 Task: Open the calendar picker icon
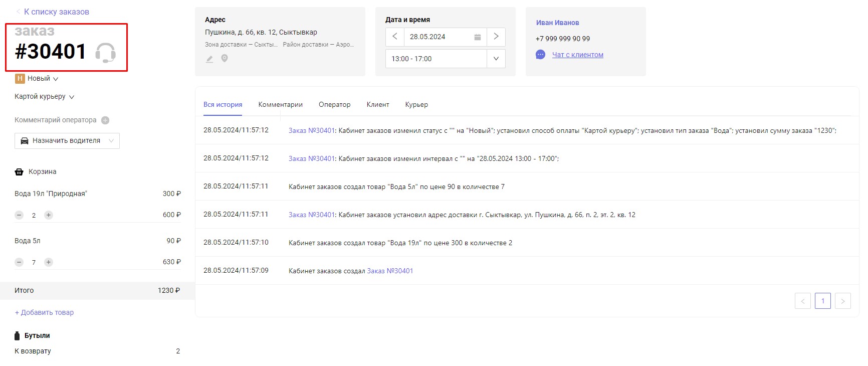tap(478, 37)
